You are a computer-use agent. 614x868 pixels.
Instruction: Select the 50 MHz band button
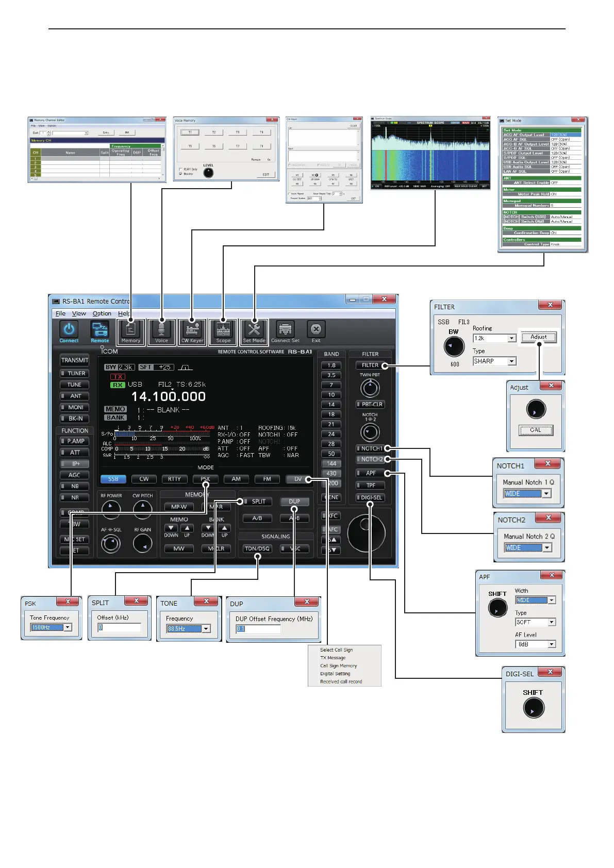coord(331,454)
